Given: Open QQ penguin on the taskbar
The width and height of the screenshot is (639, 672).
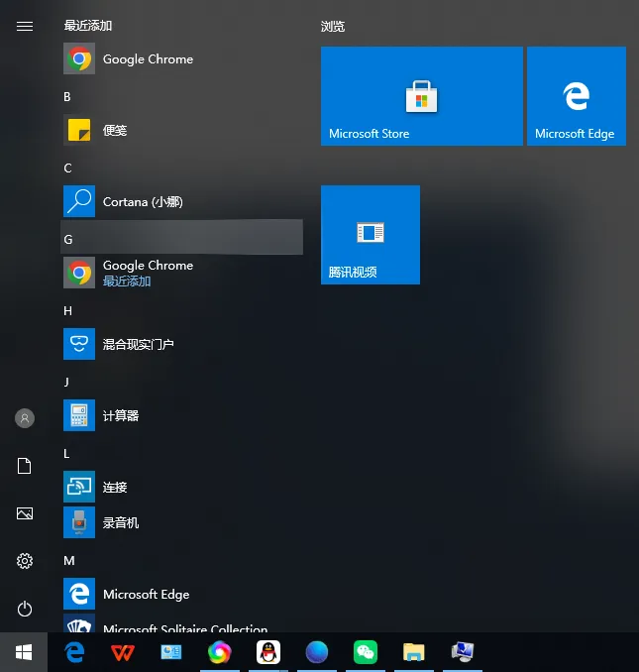Looking at the screenshot, I should coord(268,652).
